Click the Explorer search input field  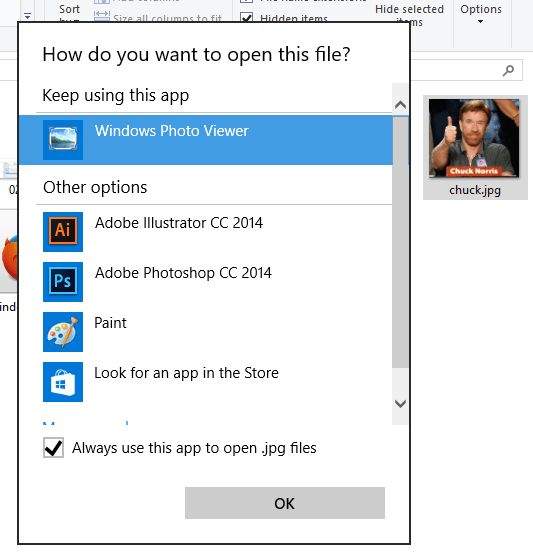[x=467, y=70]
